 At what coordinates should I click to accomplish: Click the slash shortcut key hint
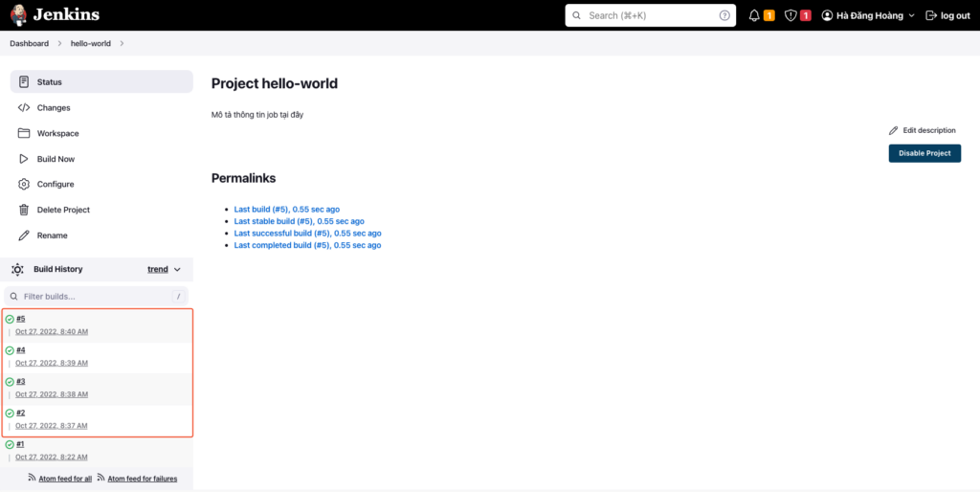(179, 297)
